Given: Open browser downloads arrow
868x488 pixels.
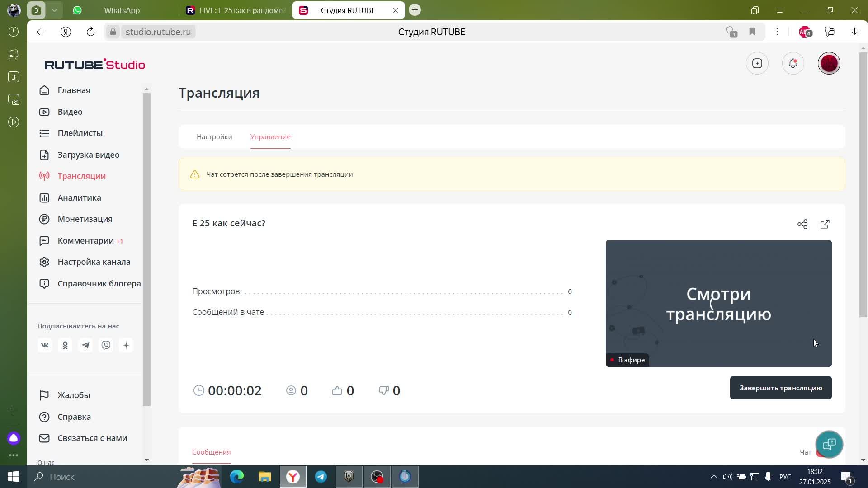Looking at the screenshot, I should tap(854, 32).
